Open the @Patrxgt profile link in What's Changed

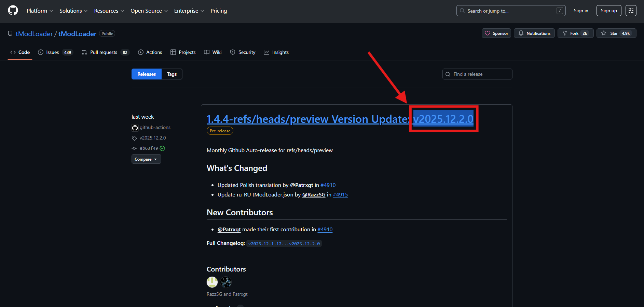[302, 185]
